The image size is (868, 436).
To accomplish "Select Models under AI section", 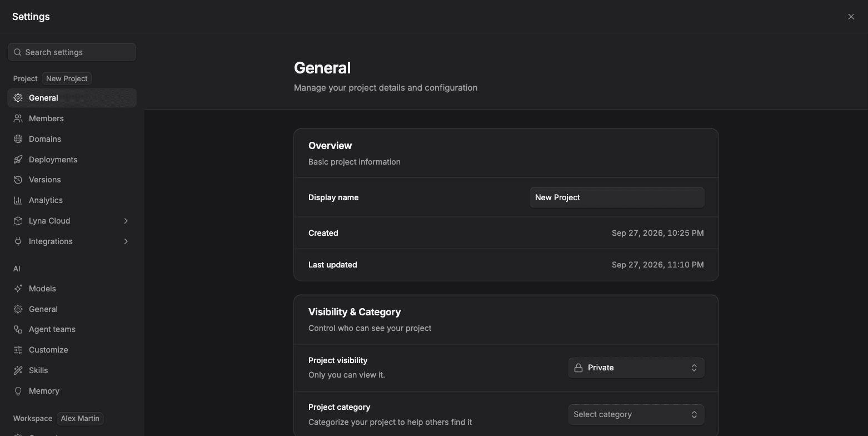I will coord(72,289).
